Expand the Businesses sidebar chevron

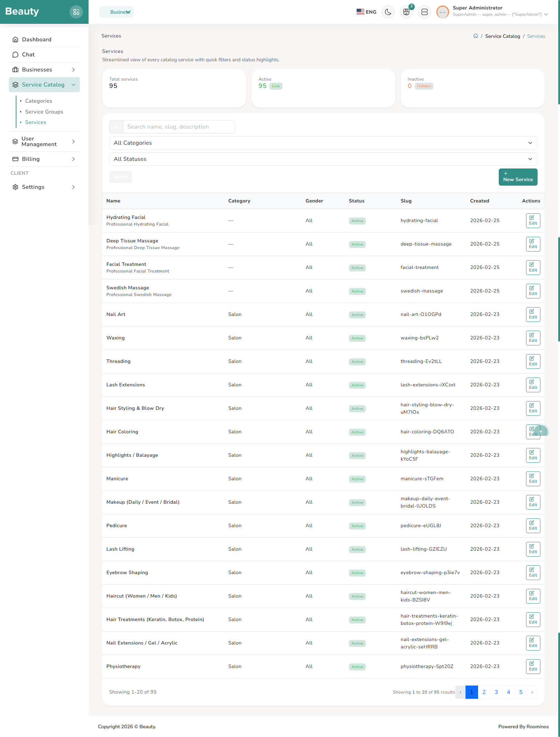click(x=73, y=70)
